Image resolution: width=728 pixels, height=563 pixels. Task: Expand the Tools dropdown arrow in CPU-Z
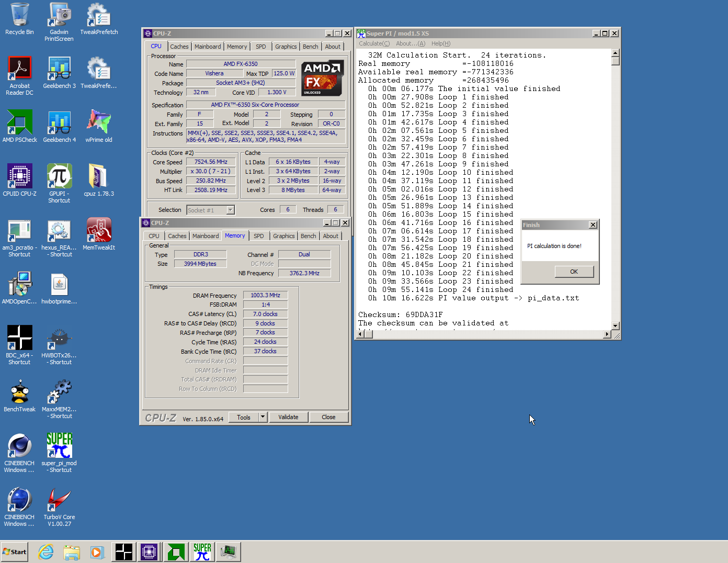pos(263,417)
